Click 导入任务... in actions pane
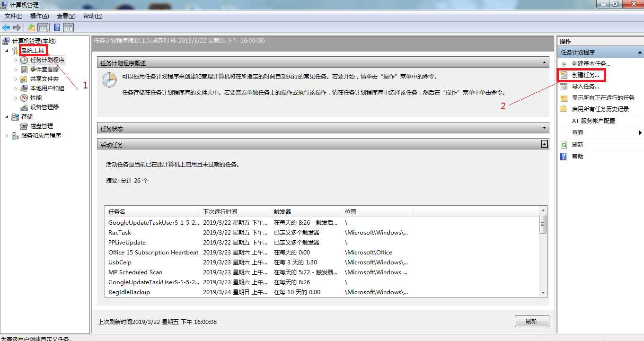Viewport: 644px width, 341px height. [x=585, y=87]
